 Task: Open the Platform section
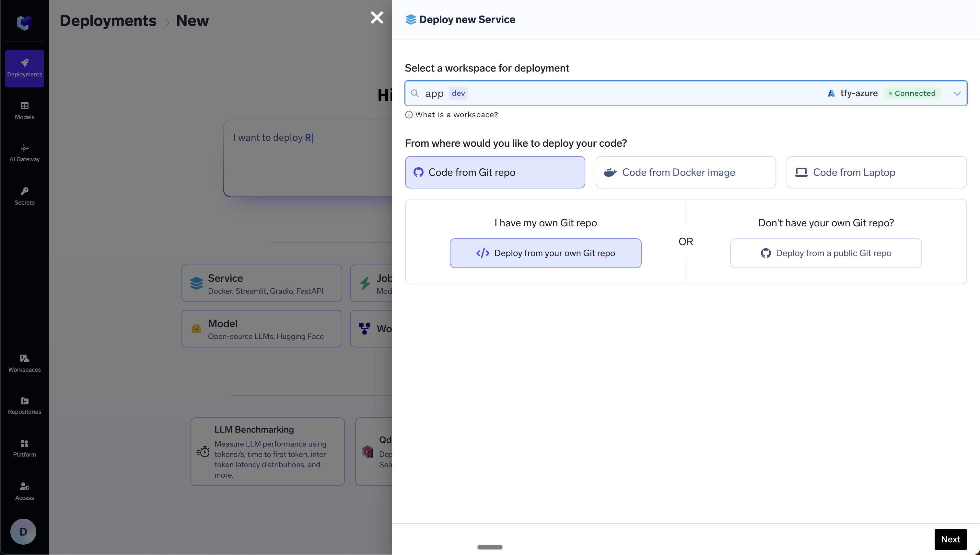pyautogui.click(x=24, y=448)
